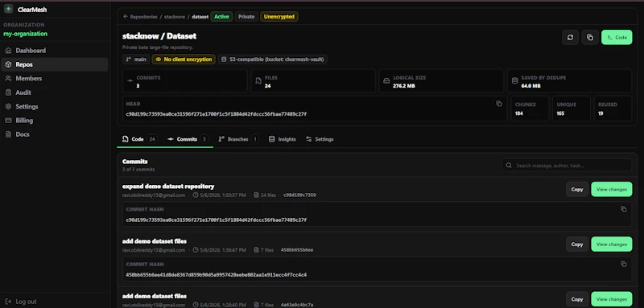The image size is (644, 308).
Task: Click the S3-compatible bucket storage chip
Action: (273, 60)
